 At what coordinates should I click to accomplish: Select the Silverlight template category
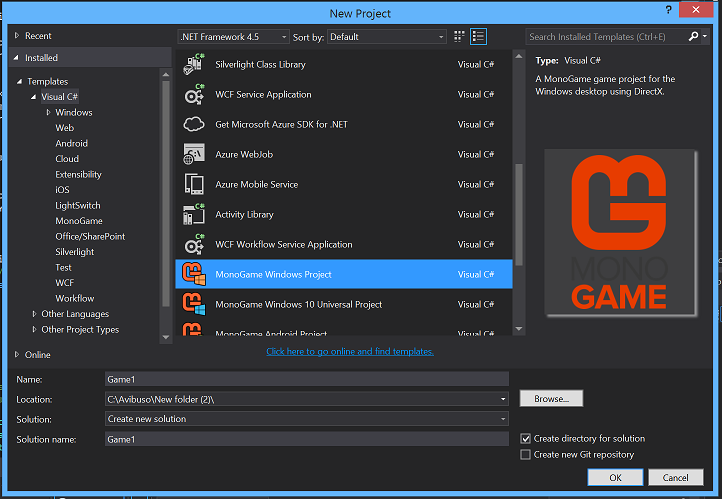(x=75, y=252)
